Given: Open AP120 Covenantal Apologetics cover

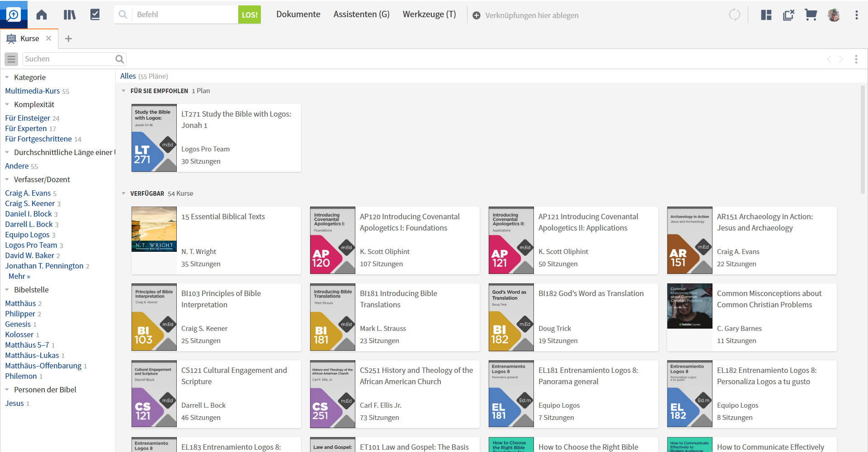Looking at the screenshot, I should 333,240.
